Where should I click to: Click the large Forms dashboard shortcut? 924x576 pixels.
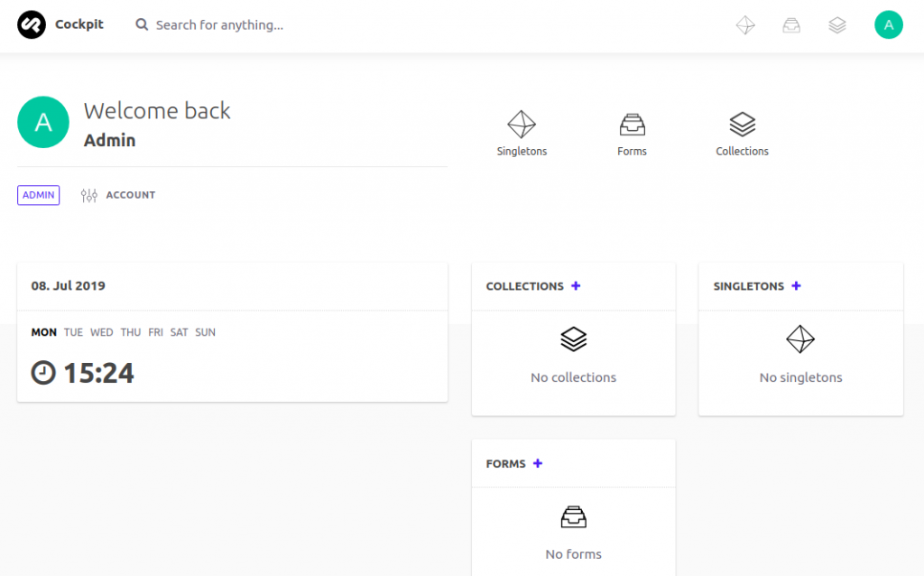(x=632, y=133)
